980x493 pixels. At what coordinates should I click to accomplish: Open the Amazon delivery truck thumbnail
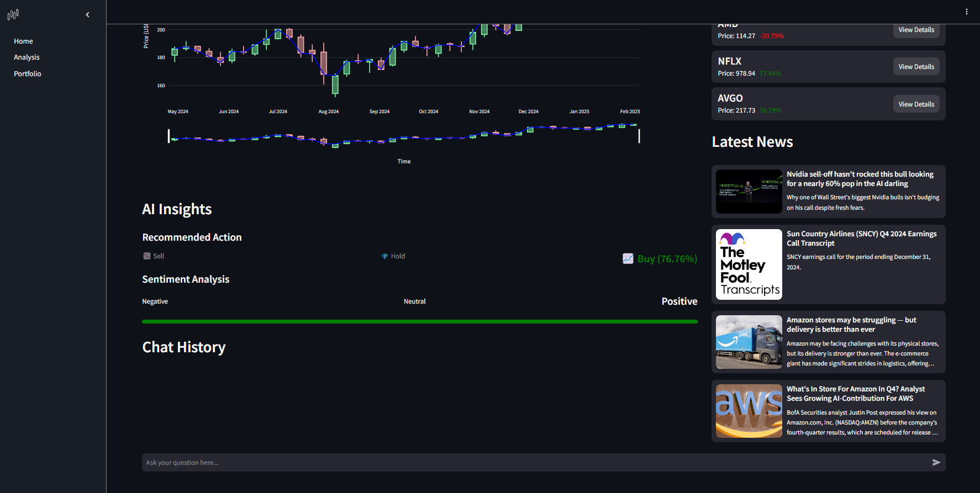tap(749, 342)
